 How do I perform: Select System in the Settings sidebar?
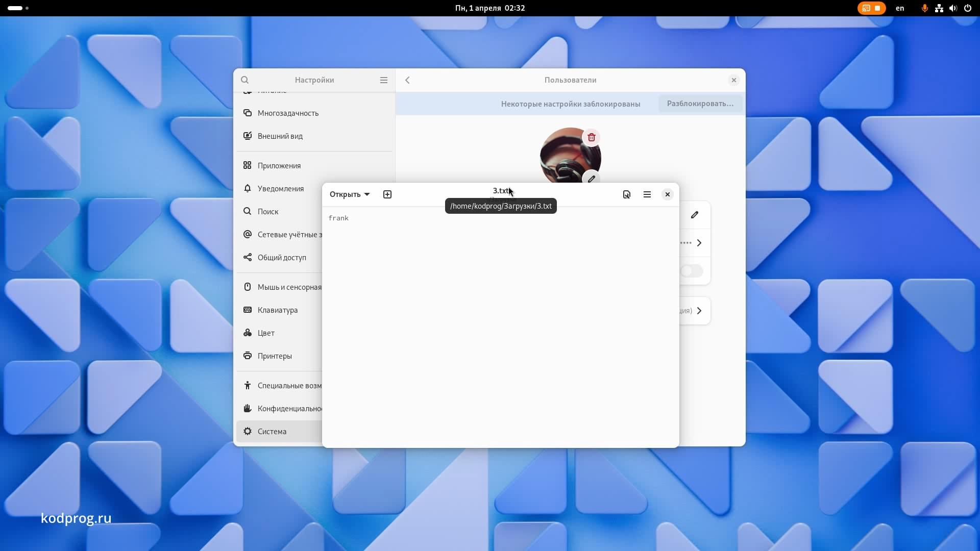(279, 432)
